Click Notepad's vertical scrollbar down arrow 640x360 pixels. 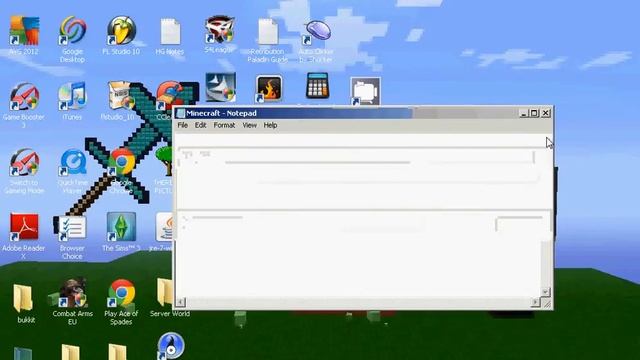tap(545, 292)
